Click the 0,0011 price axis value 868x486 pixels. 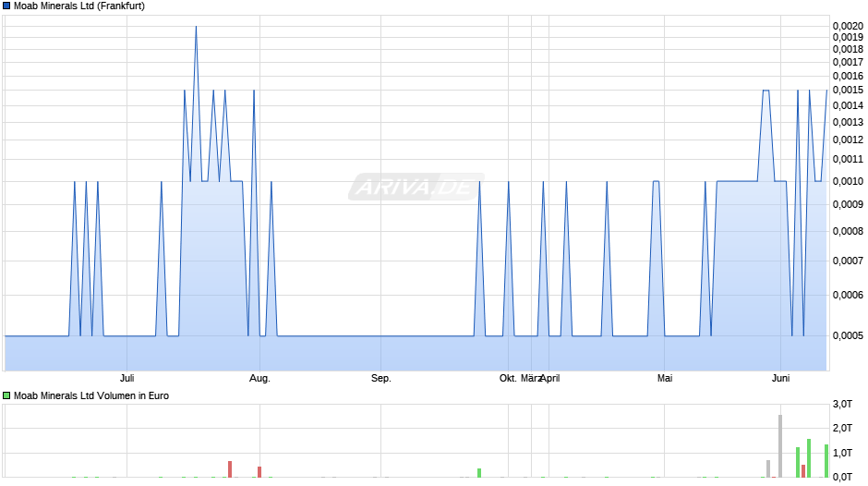[x=848, y=159]
